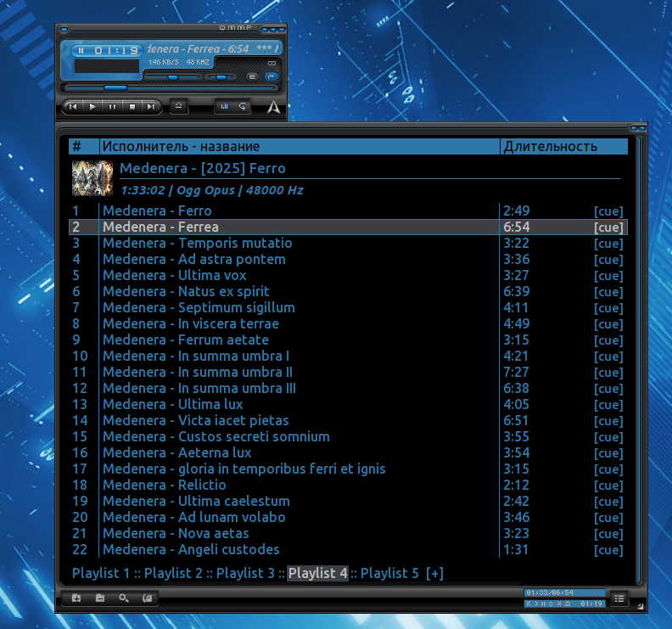Switch to Playlist 1 tab
Image resolution: width=672 pixels, height=629 pixels.
click(x=101, y=573)
